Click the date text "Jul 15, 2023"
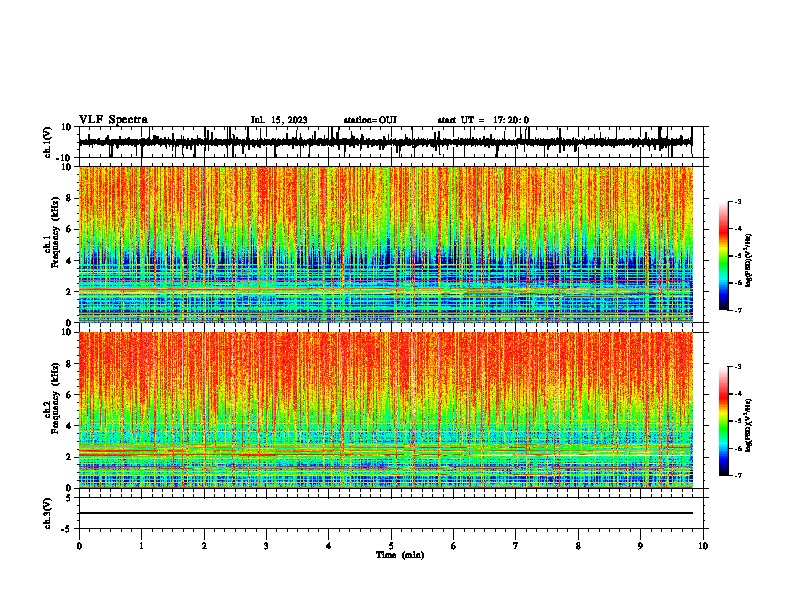The width and height of the screenshot is (792, 612). [x=279, y=120]
